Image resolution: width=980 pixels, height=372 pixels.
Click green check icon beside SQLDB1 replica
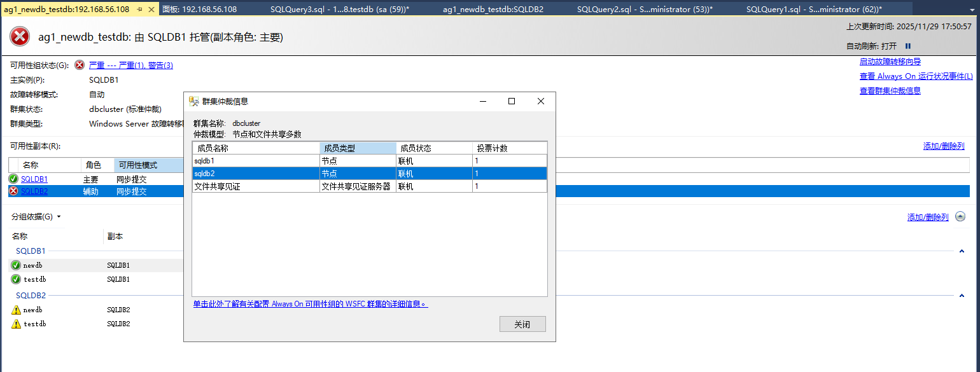[13, 179]
